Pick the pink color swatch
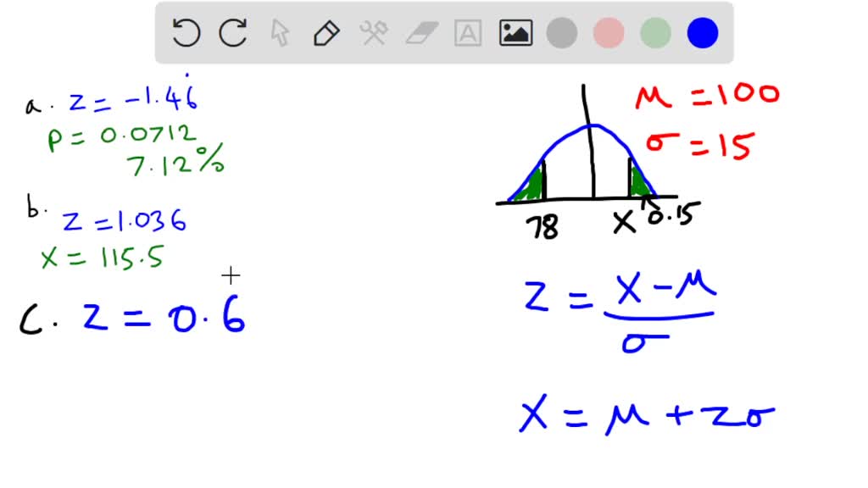868x488 pixels. point(609,33)
